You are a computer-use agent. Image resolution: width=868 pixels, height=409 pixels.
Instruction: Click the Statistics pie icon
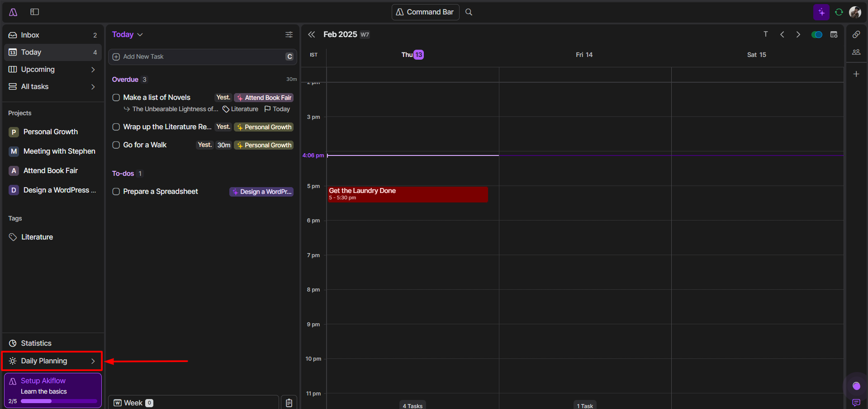(13, 343)
